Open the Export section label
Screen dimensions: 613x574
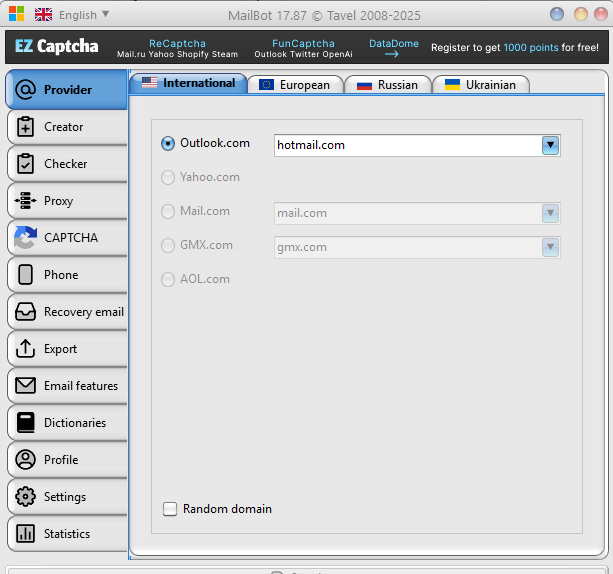point(60,349)
